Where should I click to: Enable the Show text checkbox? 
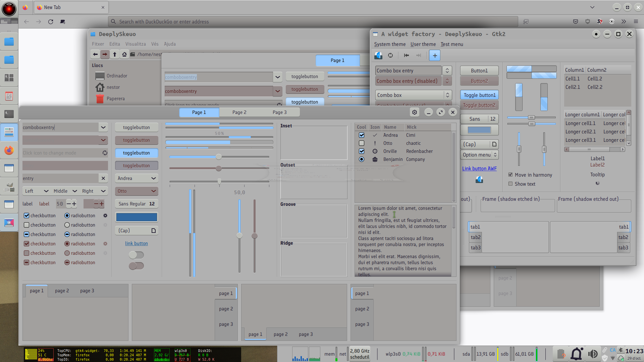pyautogui.click(x=511, y=184)
